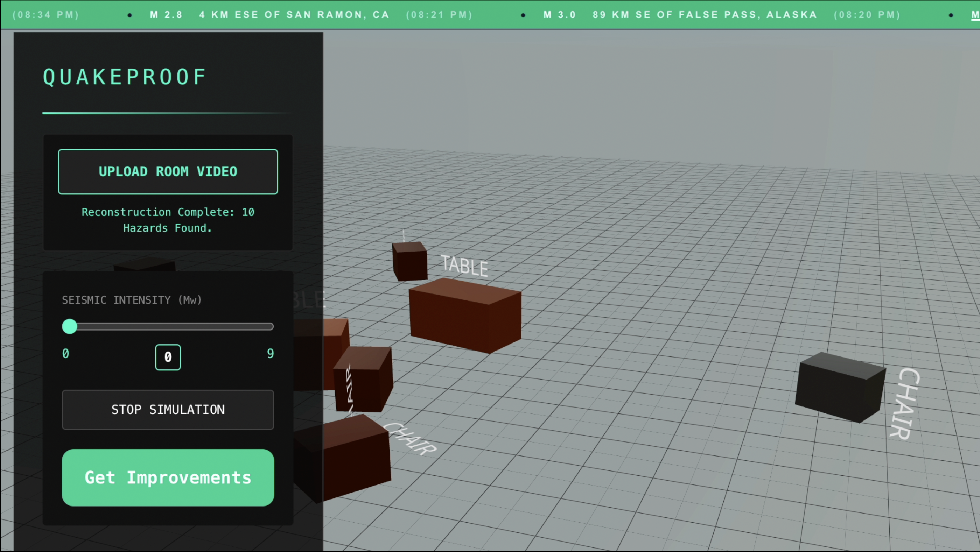Select the dark gray chair block
The height and width of the screenshot is (552, 980).
840,388
